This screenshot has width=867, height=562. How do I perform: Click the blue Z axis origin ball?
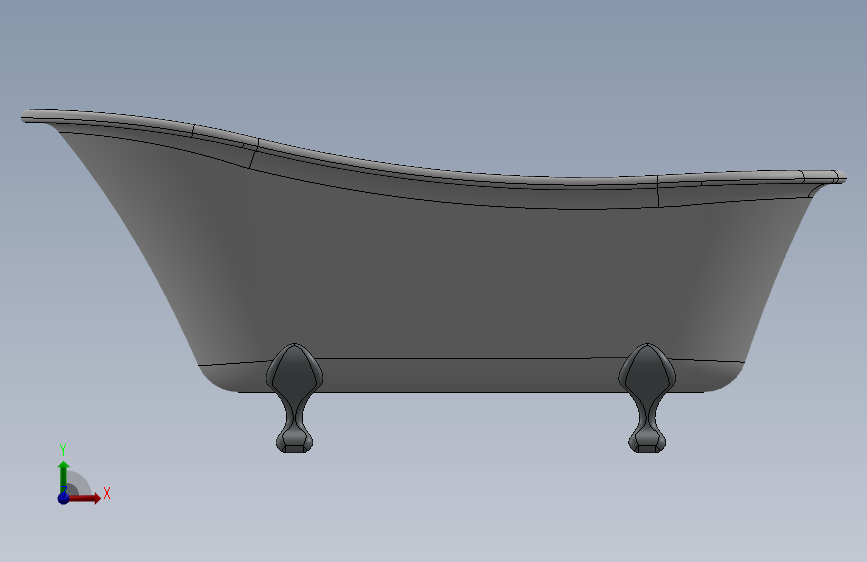(64, 498)
